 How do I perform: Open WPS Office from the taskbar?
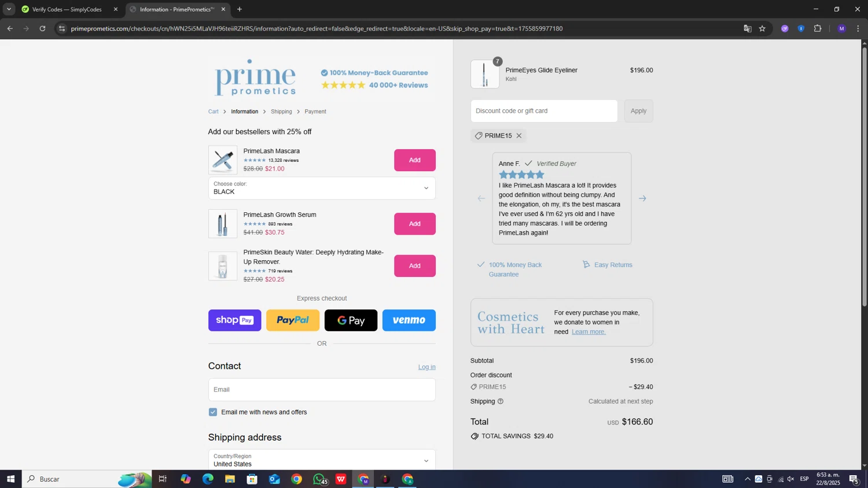click(x=341, y=479)
